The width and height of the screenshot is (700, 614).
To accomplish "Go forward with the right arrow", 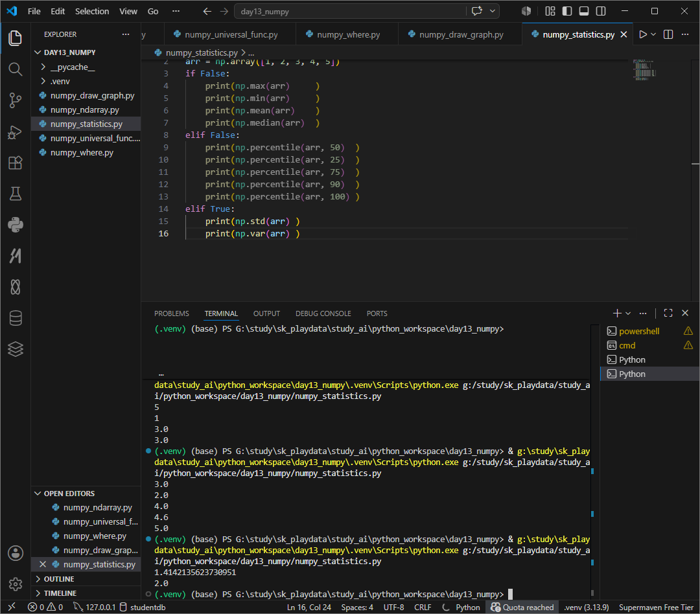I will 224,11.
